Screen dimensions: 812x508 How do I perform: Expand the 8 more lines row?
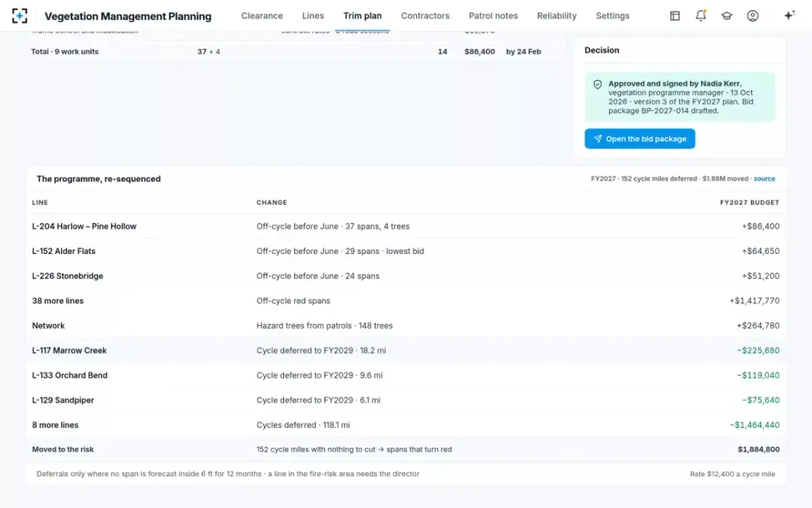pyautogui.click(x=406, y=425)
